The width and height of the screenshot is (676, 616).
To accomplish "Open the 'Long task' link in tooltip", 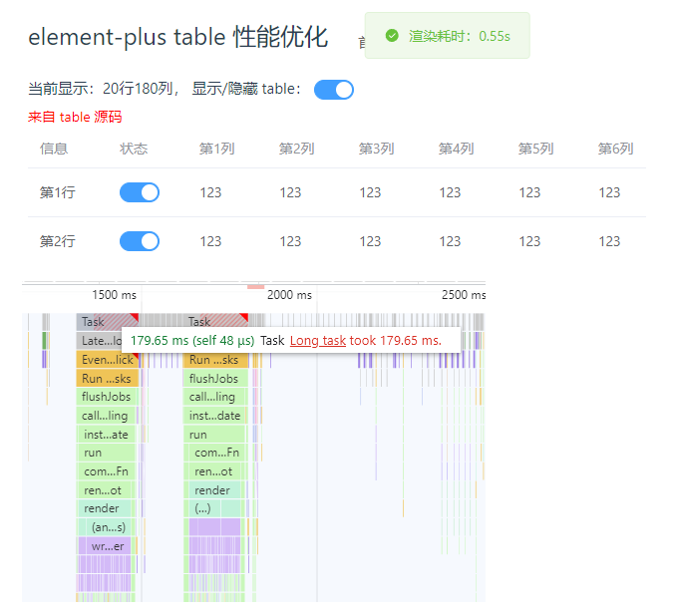I will 318,341.
